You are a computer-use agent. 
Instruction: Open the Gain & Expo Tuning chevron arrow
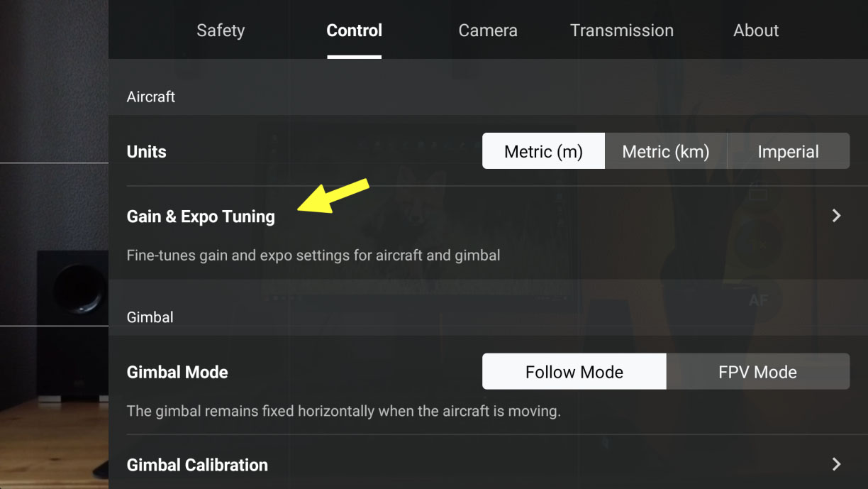click(x=836, y=216)
